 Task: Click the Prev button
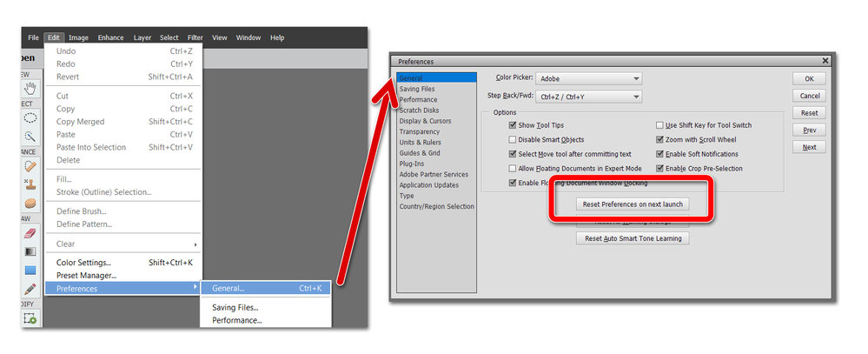pos(809,130)
